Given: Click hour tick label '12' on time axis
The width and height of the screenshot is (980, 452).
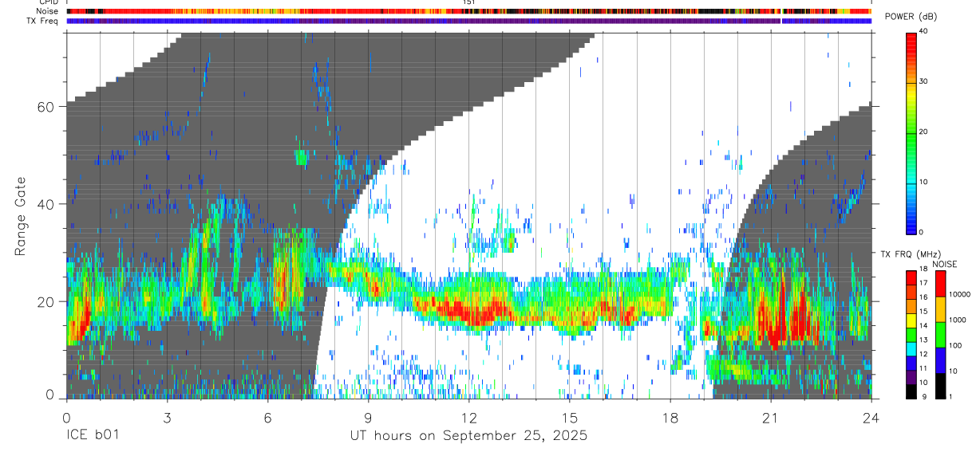Looking at the screenshot, I should pyautogui.click(x=468, y=418).
